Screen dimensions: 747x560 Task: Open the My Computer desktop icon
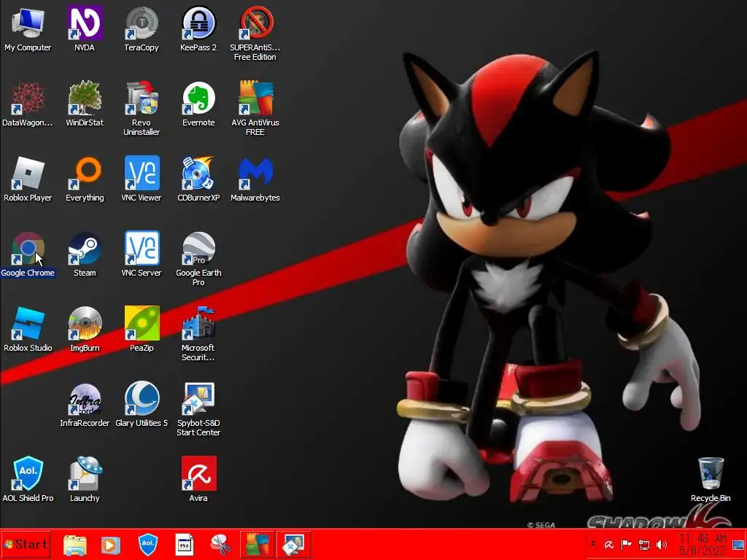(x=28, y=29)
